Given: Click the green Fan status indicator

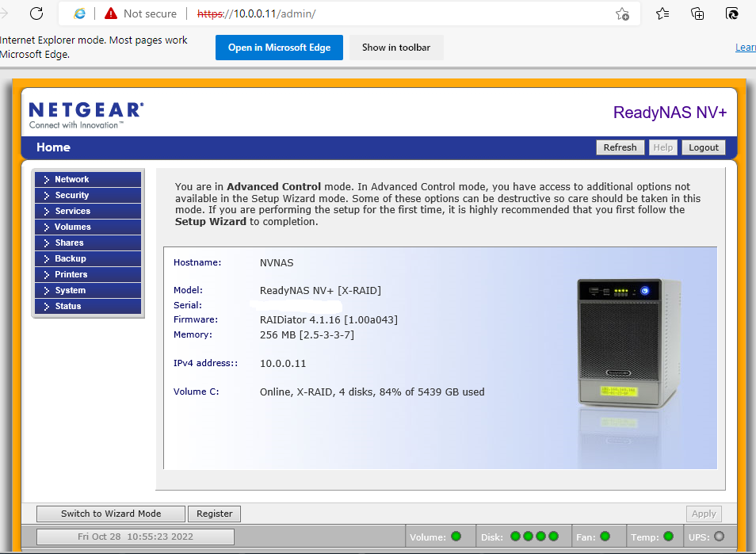Looking at the screenshot, I should (x=605, y=537).
